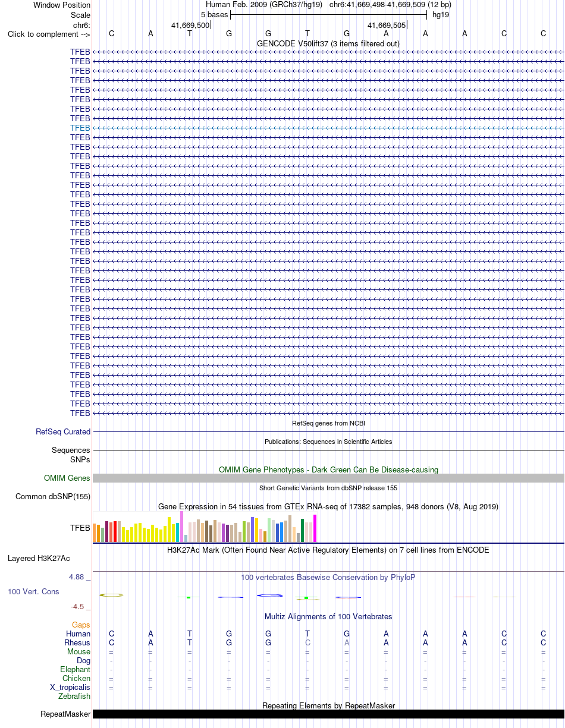Select the Mouse alignment row label
Image resolution: width=565 pixels, height=728 pixels.
tap(79, 652)
